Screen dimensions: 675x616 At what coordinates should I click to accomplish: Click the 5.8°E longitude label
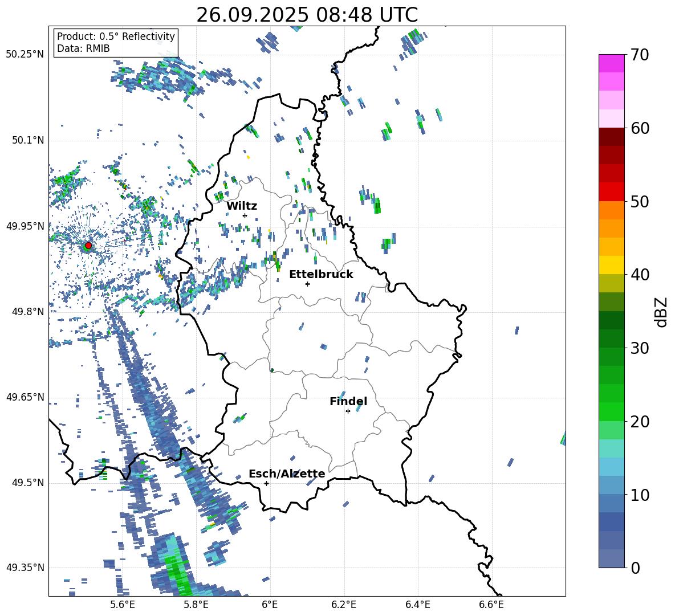tap(196, 605)
